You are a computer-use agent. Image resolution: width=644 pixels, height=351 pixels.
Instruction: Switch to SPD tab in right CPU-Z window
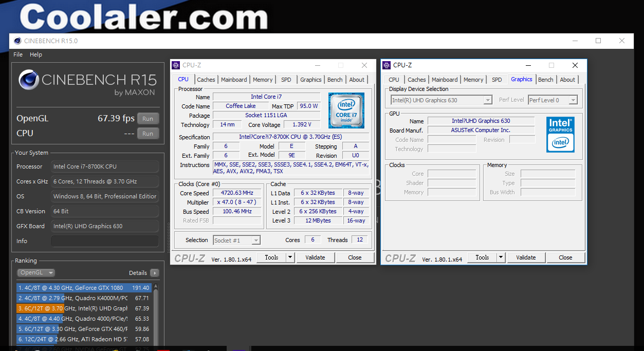tap(497, 80)
